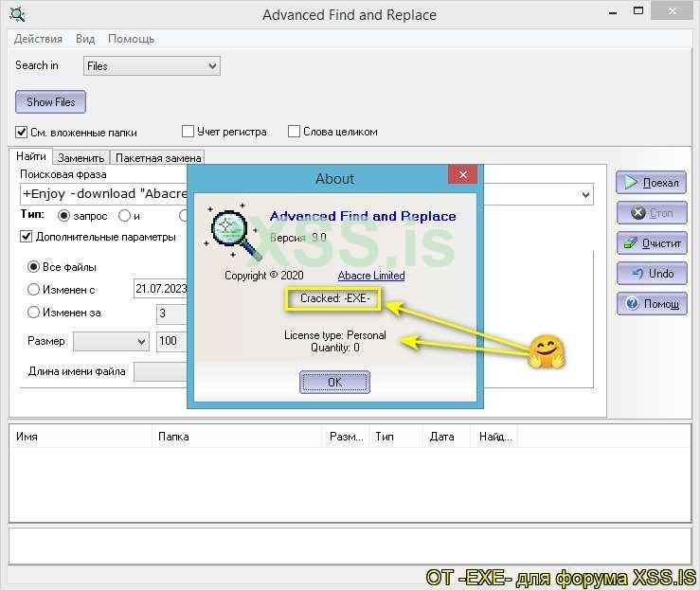Toggle the См. вложенные папки checkbox

pos(22,132)
